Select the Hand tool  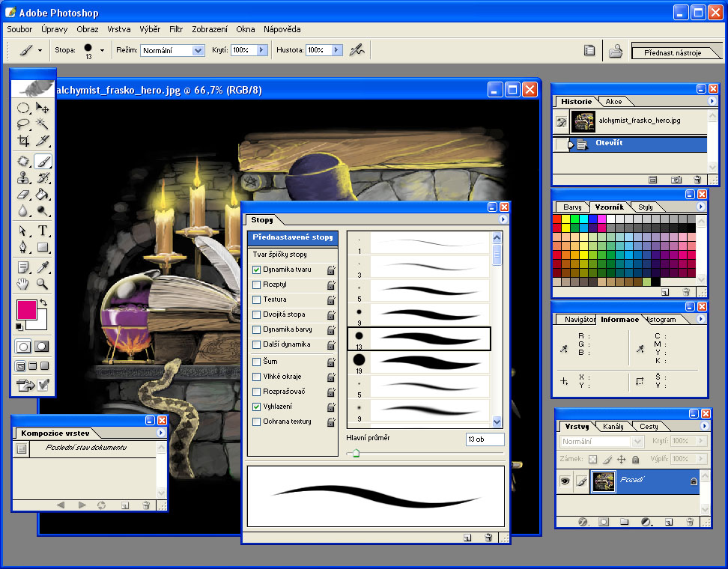coord(23,284)
